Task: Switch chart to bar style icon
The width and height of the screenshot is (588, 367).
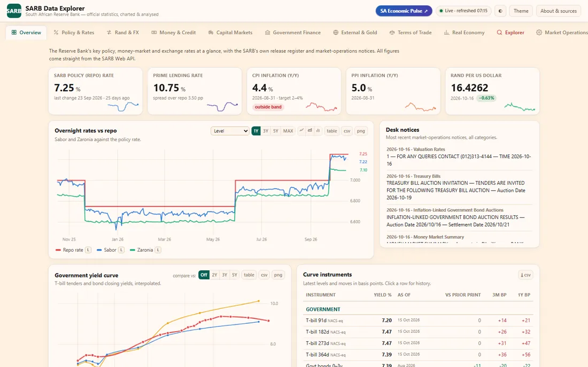Action: pos(318,131)
